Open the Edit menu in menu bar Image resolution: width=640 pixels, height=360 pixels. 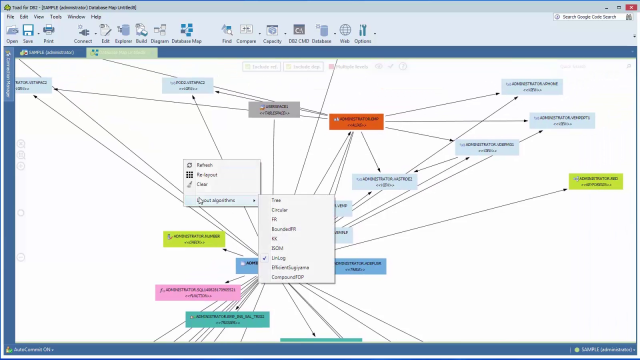tap(24, 17)
